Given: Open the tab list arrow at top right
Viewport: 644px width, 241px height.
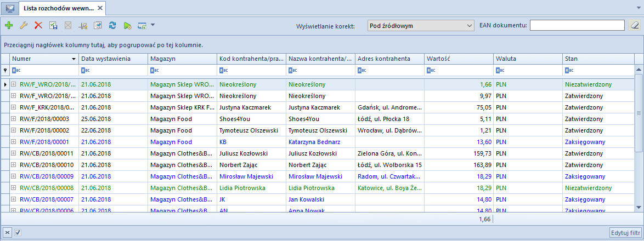Looking at the screenshot, I should pyautogui.click(x=638, y=8).
